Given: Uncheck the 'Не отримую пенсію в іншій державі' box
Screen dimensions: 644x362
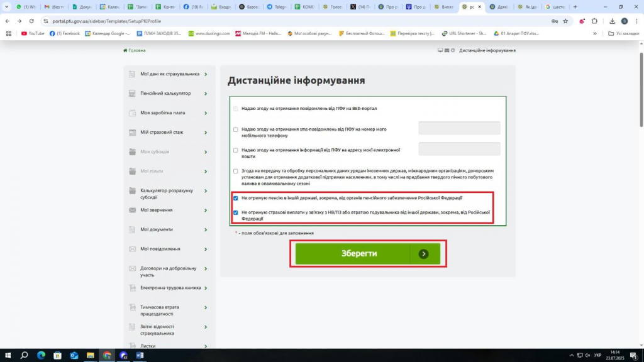Looking at the screenshot, I should [x=236, y=198].
